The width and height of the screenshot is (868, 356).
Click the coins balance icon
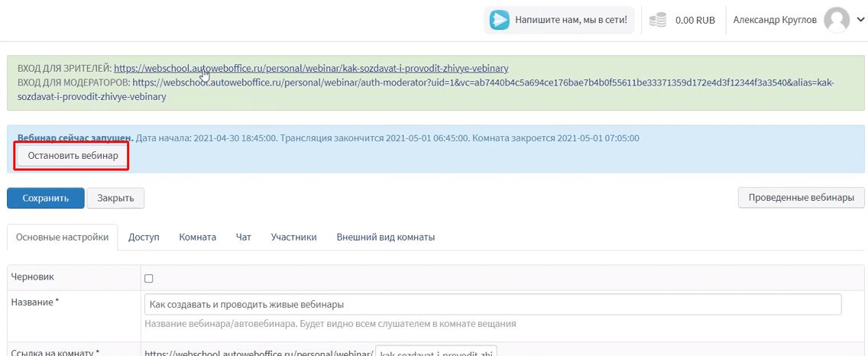(x=658, y=21)
